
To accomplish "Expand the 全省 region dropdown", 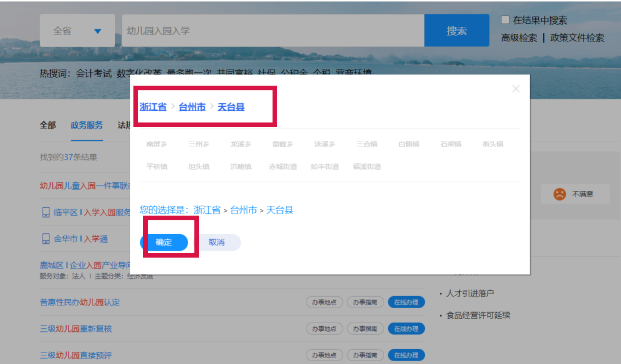I will [77, 31].
